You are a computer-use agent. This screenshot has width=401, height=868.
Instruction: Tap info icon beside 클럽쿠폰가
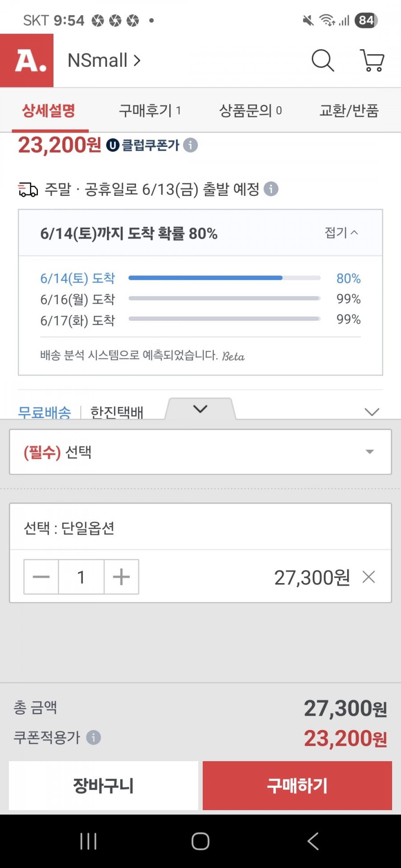point(190,145)
